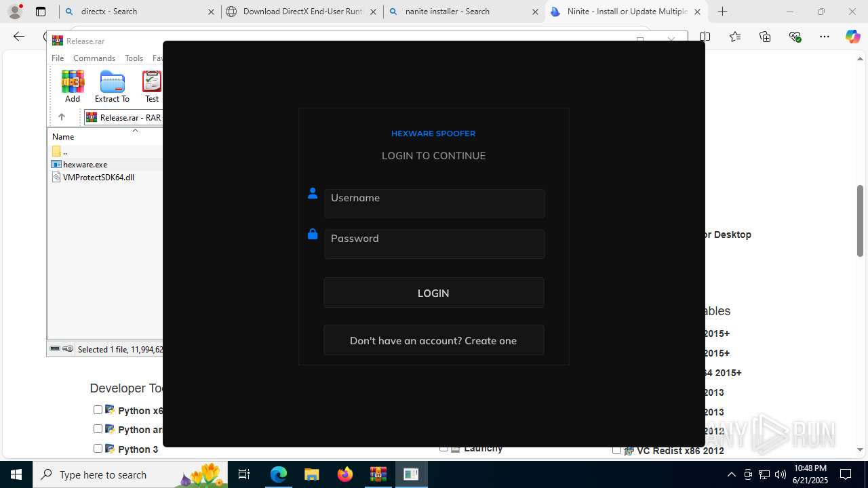Click the Add icon in WinRAR toolbar
868x488 pixels.
coord(73,87)
